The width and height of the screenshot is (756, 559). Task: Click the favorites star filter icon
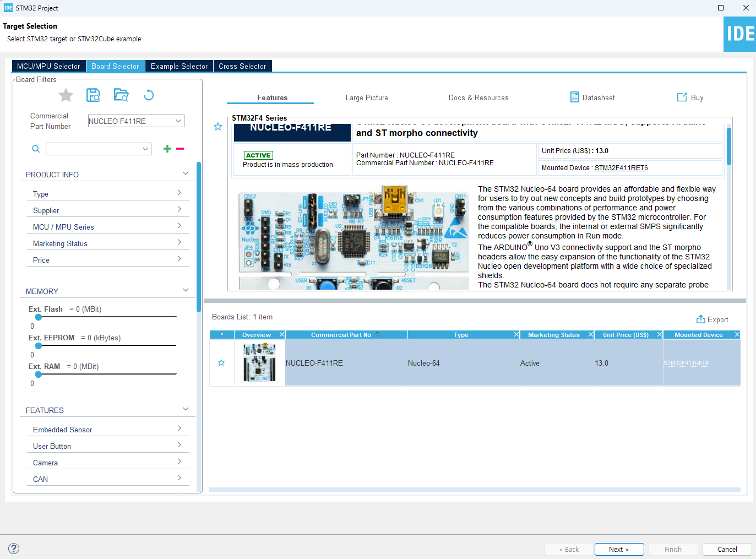pyautogui.click(x=66, y=95)
